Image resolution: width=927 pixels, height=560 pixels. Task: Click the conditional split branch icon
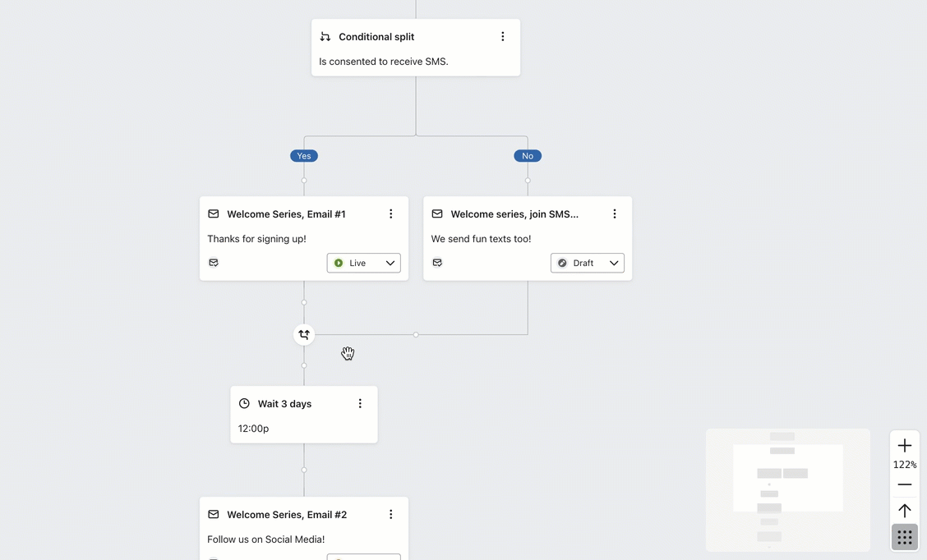click(325, 36)
